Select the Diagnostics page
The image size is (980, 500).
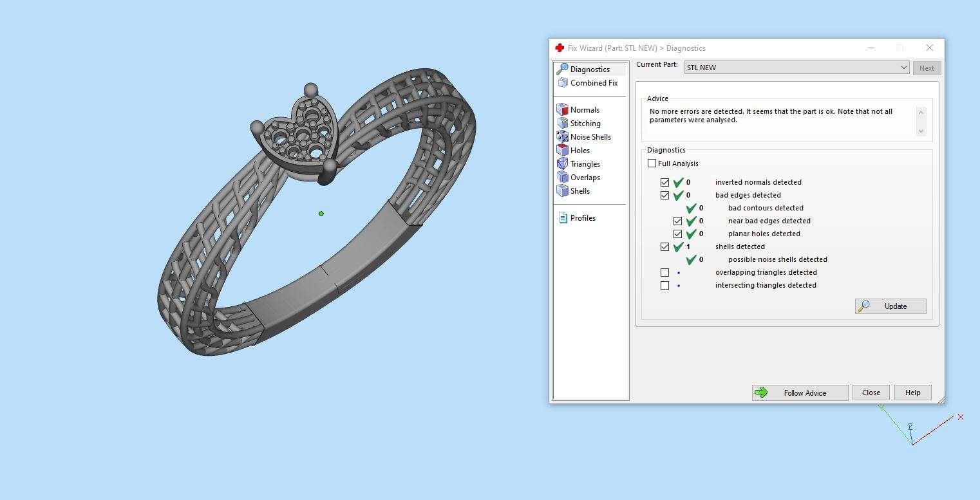tap(589, 69)
